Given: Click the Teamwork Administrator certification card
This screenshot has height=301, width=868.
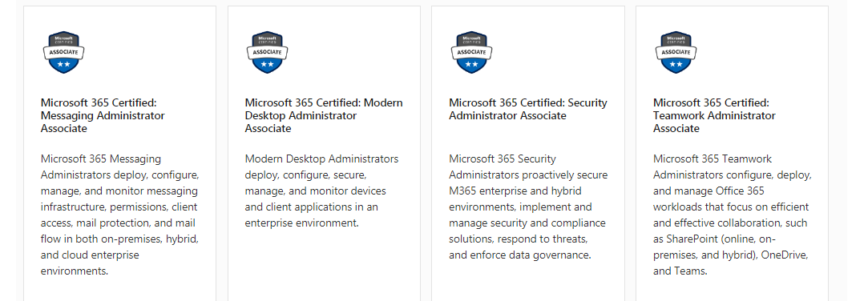Looking at the screenshot, I should pyautogui.click(x=733, y=154).
